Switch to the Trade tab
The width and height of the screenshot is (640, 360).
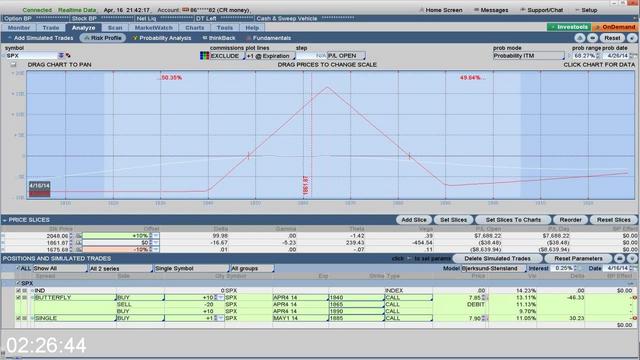pos(51,28)
